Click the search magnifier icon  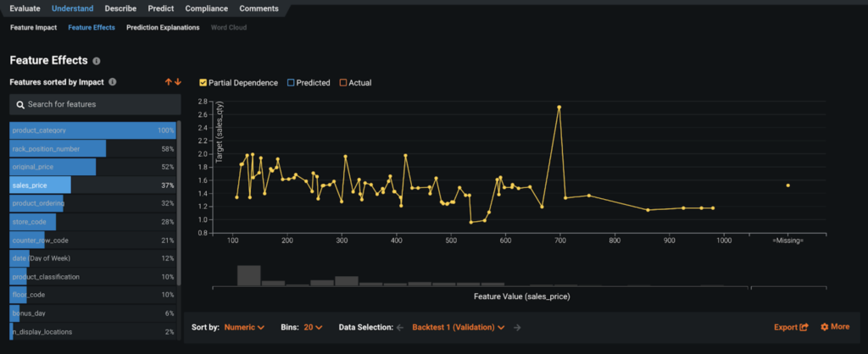20,104
